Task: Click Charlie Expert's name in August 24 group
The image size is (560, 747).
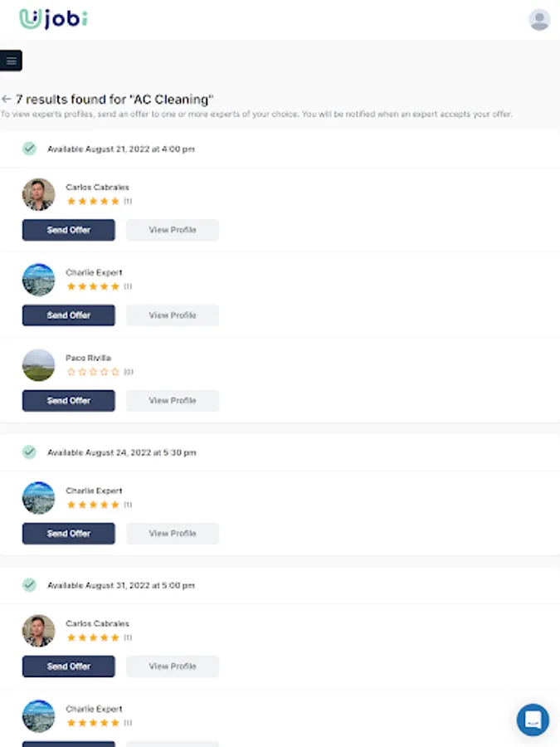Action: tap(94, 491)
